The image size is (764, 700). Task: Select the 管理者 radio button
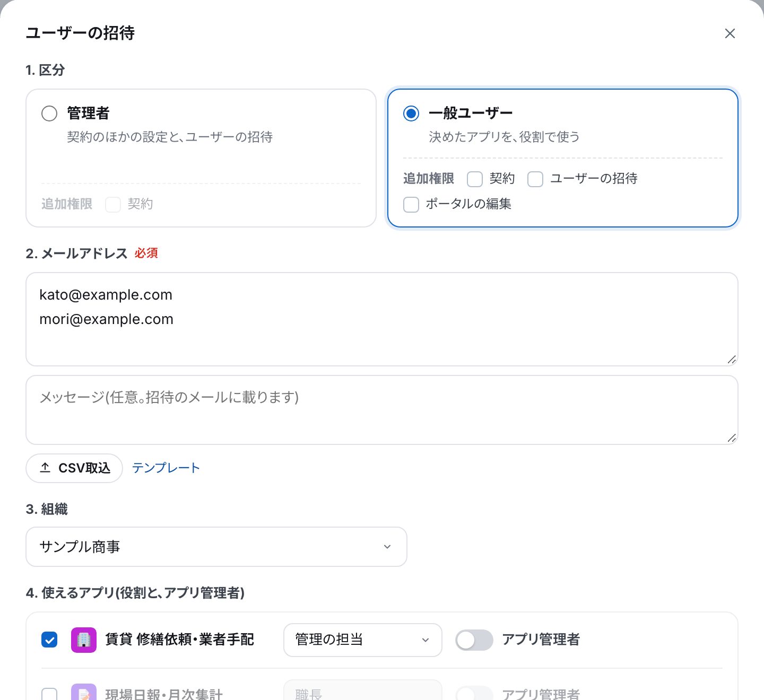pos(49,113)
